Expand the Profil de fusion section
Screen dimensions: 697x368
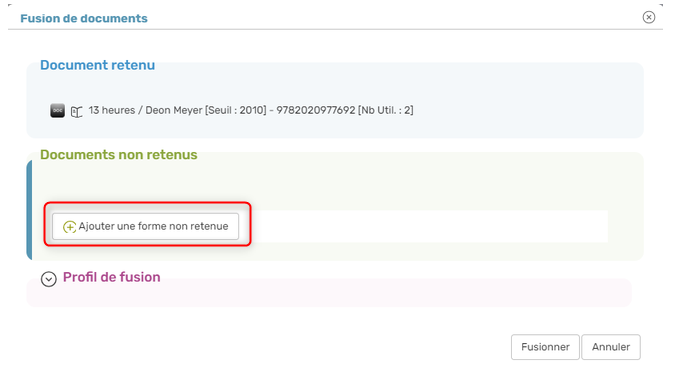pos(48,279)
